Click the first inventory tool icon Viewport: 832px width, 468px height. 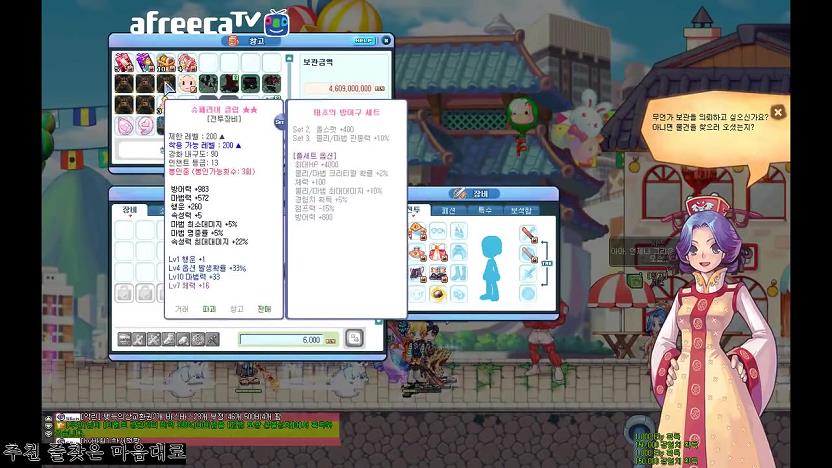[124, 339]
